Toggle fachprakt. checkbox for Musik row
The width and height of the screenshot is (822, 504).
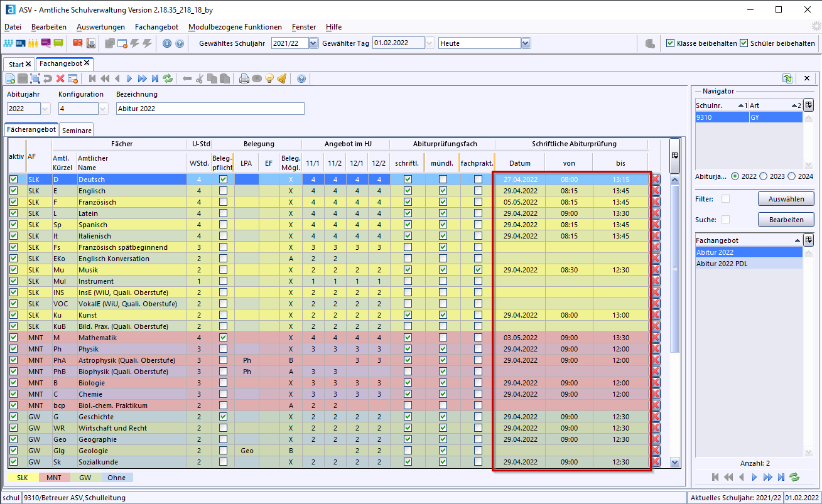pos(479,270)
